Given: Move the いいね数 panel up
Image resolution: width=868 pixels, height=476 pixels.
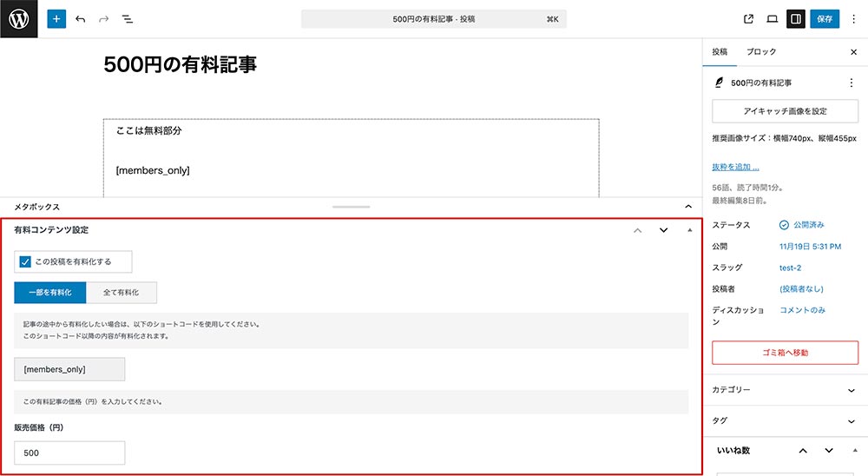Looking at the screenshot, I should 803,451.
